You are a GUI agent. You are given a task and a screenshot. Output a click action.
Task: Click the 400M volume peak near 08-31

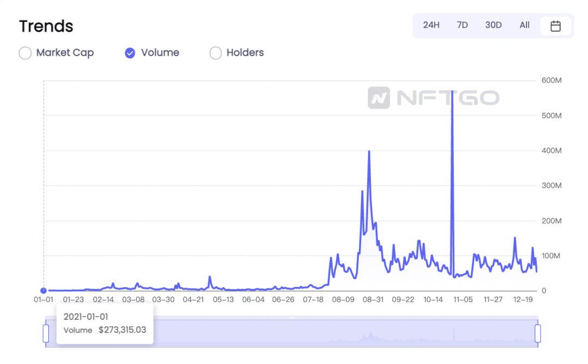[x=369, y=152]
